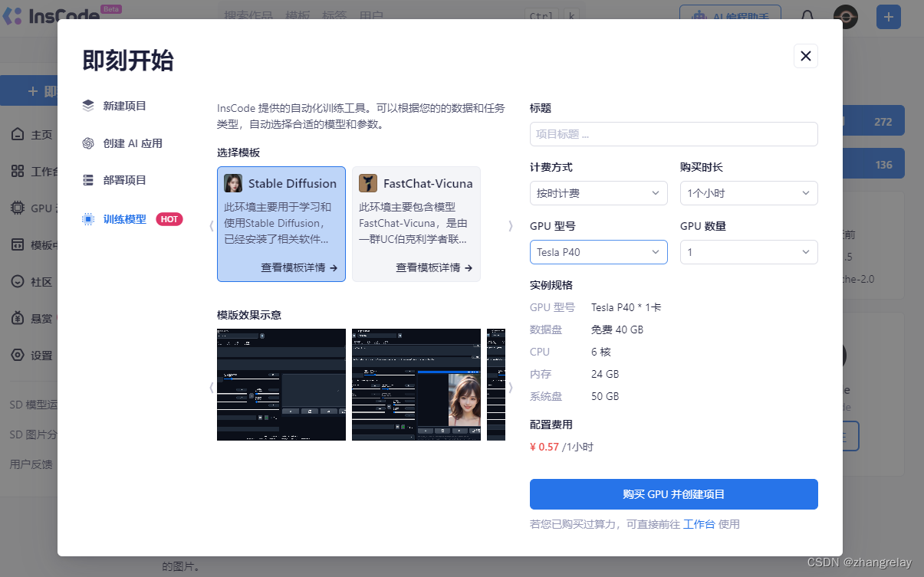The height and width of the screenshot is (577, 924).
Task: Click 购买 GPU 并创建项目 button
Action: (x=674, y=494)
